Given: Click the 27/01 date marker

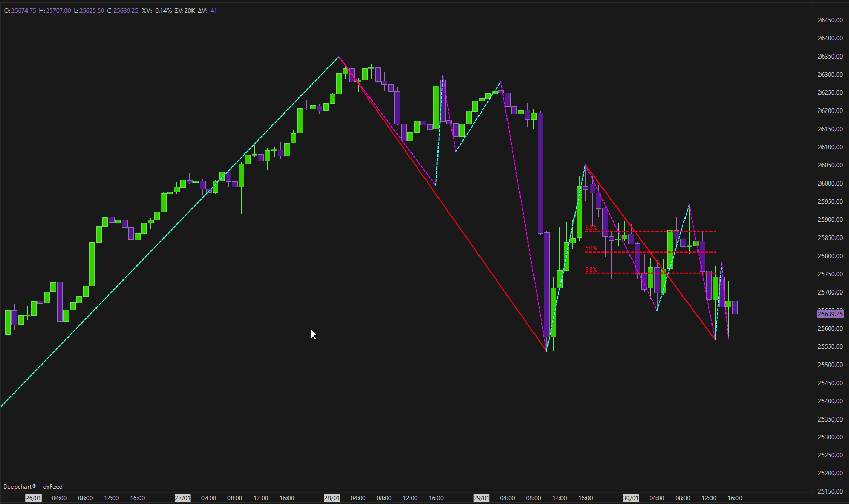Looking at the screenshot, I should (x=183, y=498).
